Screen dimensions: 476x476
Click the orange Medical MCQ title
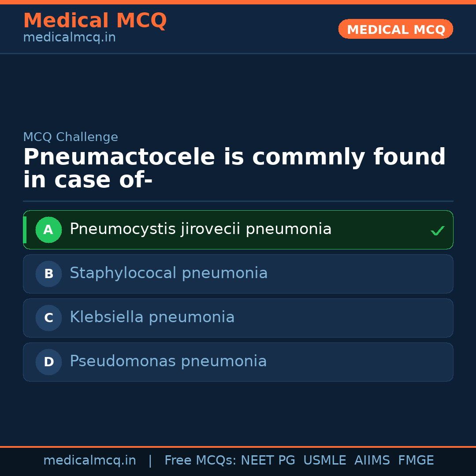tap(95, 20)
